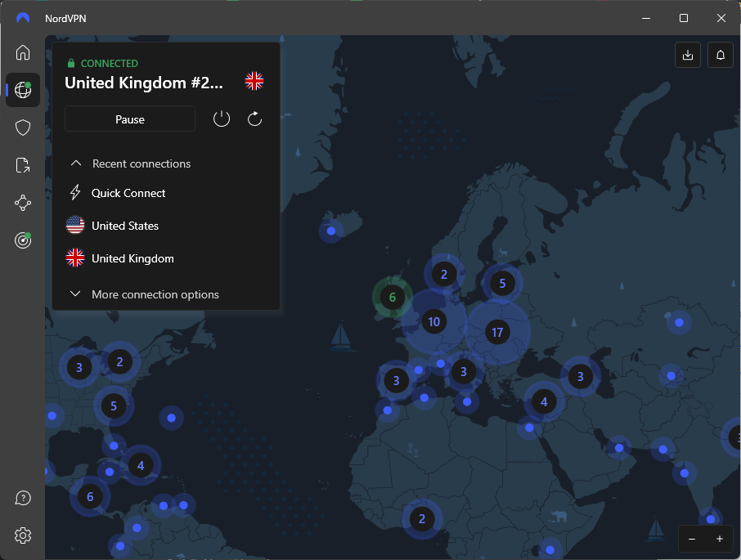Pause the VPN connection
Screen dimensions: 741x560
(130, 119)
